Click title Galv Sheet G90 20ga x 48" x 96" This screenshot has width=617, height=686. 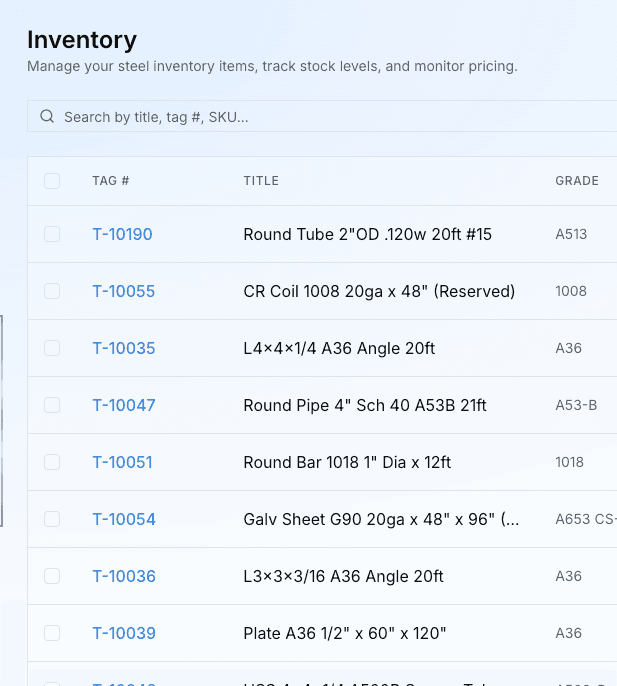(x=381, y=519)
